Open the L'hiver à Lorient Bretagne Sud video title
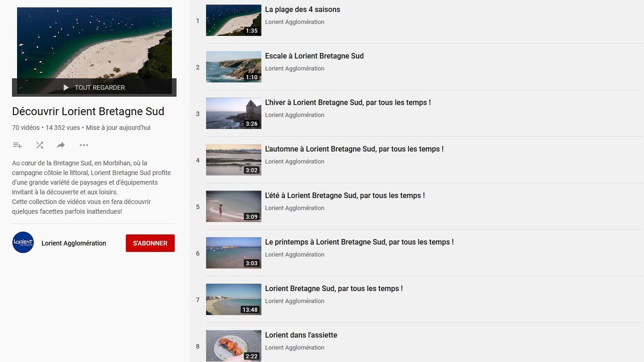 (348, 102)
